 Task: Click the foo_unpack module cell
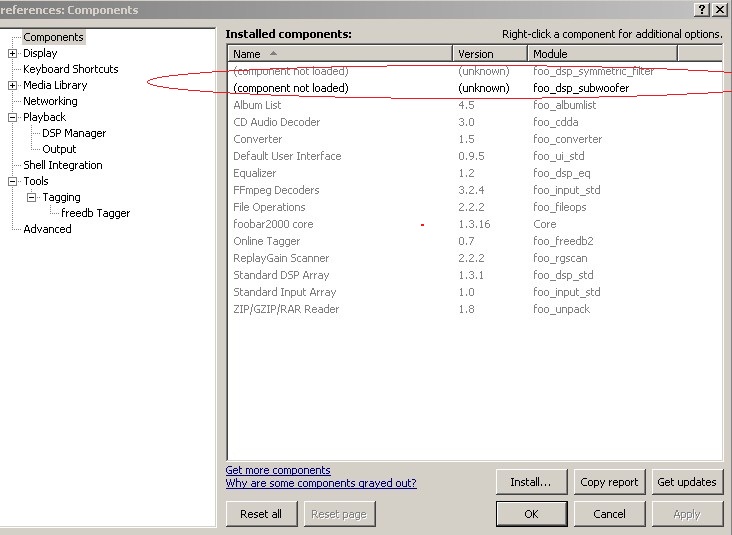(562, 309)
